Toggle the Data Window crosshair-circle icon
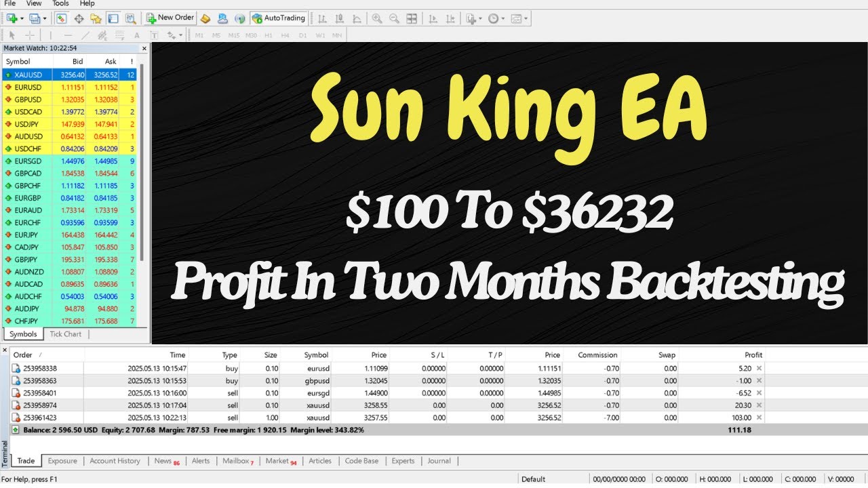The width and height of the screenshot is (868, 488). click(x=79, y=18)
